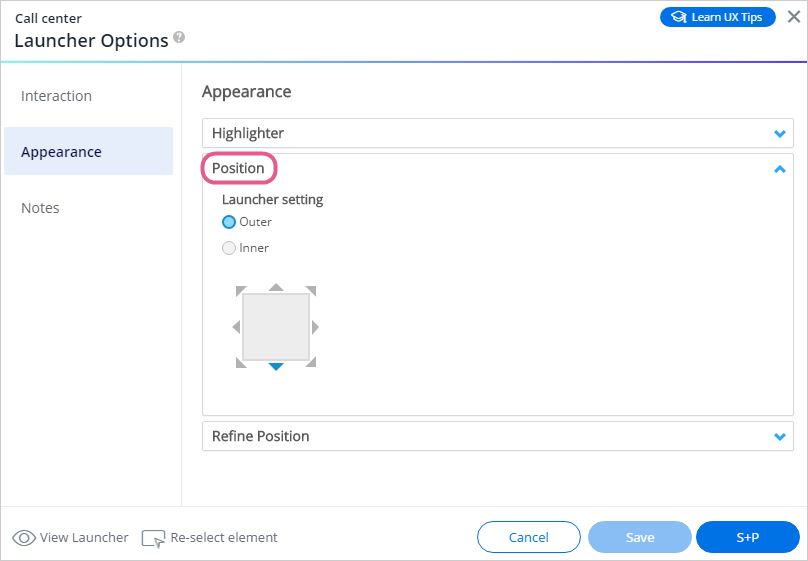Select the right position arrow
This screenshot has height=561, width=808.
tap(315, 327)
